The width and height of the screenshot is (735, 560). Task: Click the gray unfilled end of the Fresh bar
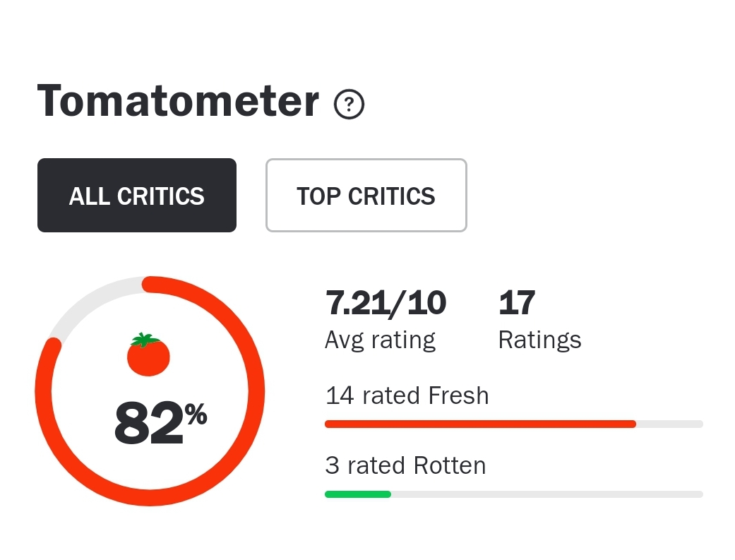(669, 424)
